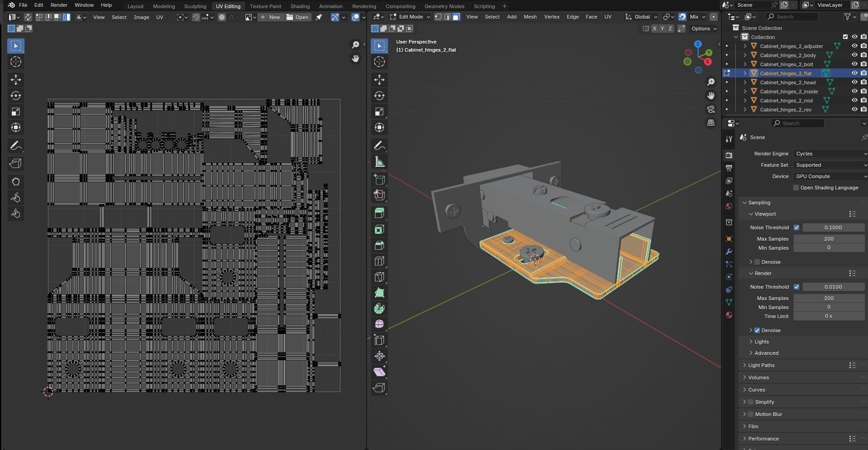This screenshot has width=868, height=450.
Task: Enable Viewport Denoise checkbox
Action: (757, 262)
